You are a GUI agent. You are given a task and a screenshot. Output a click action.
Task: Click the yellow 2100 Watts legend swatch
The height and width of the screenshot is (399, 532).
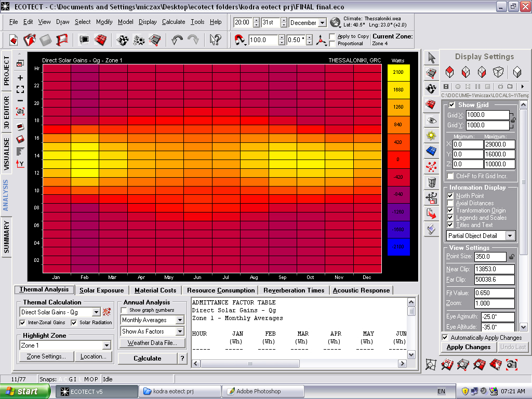click(398, 72)
